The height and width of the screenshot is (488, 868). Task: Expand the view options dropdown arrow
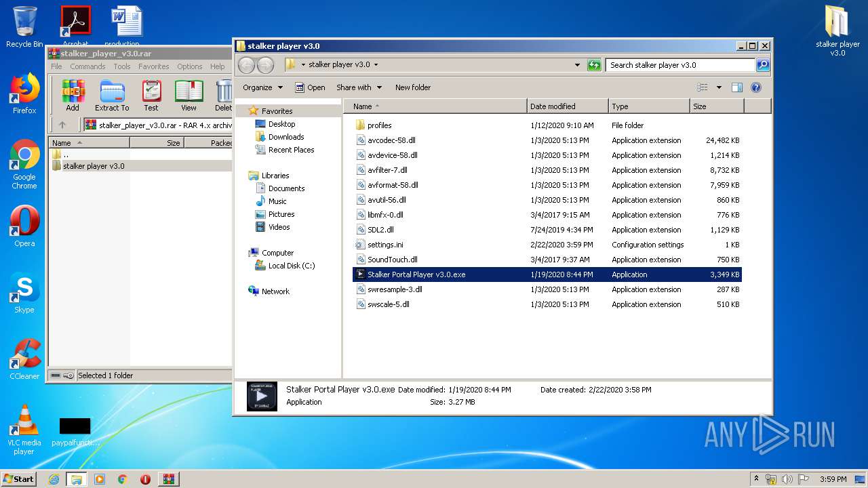click(x=719, y=87)
